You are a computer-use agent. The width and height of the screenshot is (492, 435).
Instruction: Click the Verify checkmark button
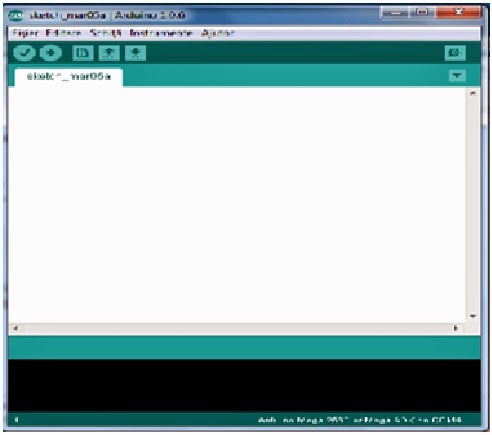pyautogui.click(x=24, y=53)
